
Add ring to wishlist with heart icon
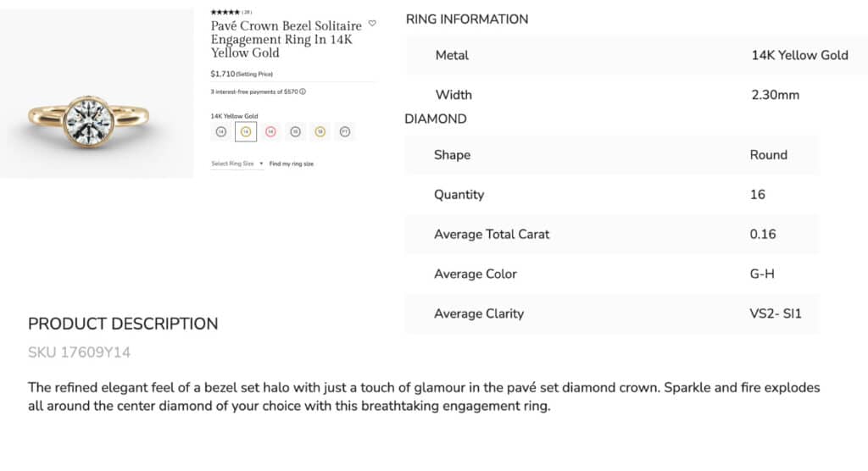[x=372, y=23]
